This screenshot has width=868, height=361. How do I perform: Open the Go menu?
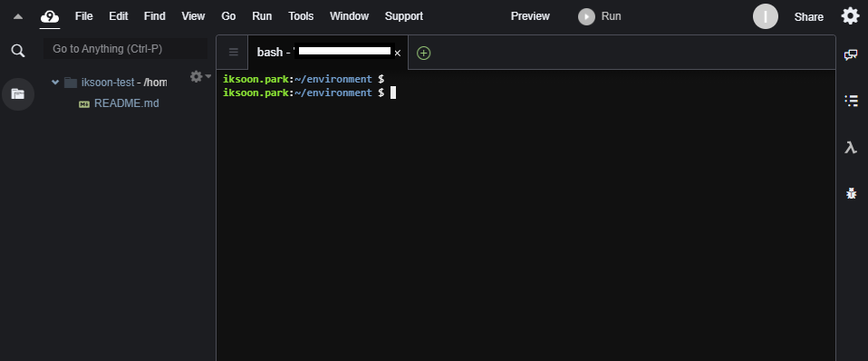[228, 16]
